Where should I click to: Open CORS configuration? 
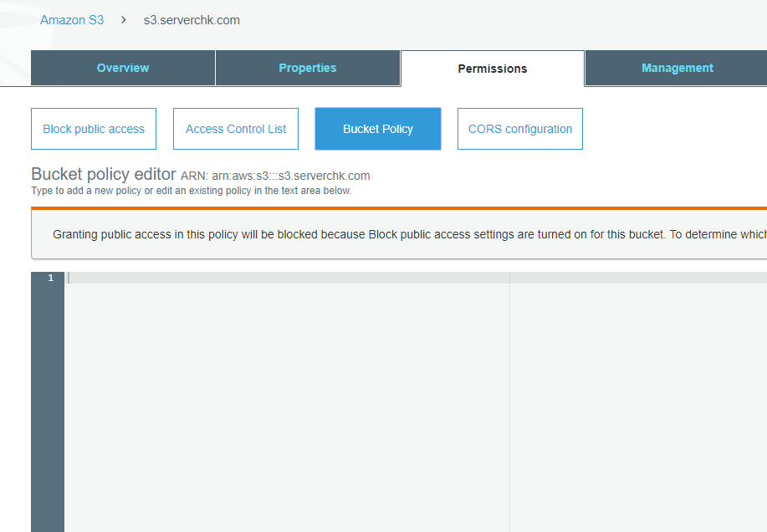tap(520, 129)
